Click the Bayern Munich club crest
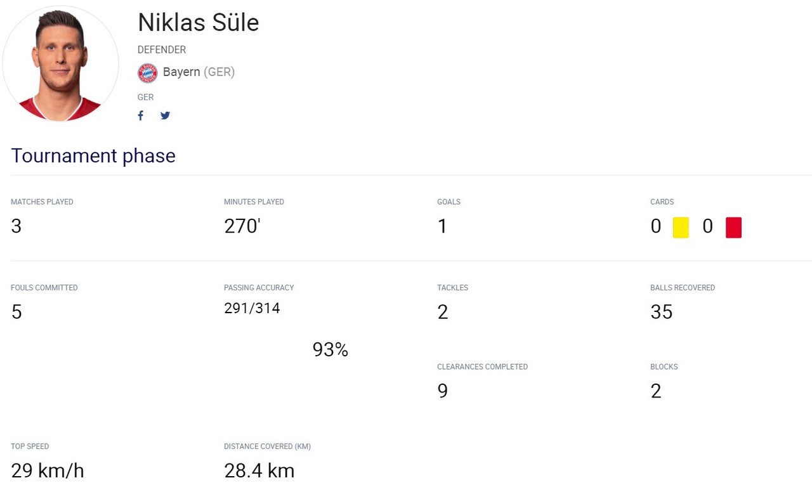The height and width of the screenshot is (504, 812). [x=148, y=73]
